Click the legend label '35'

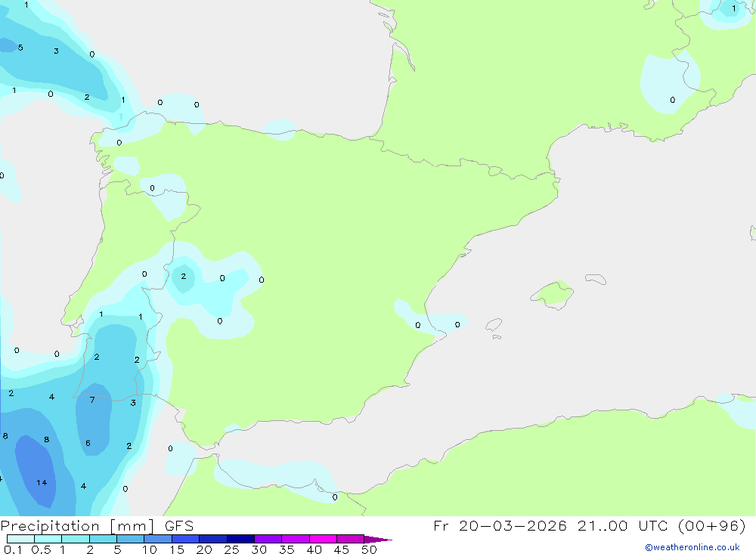coord(287,549)
